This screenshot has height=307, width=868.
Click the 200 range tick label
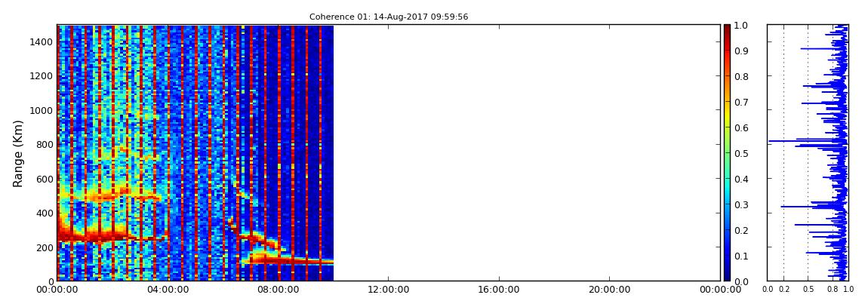(x=45, y=247)
